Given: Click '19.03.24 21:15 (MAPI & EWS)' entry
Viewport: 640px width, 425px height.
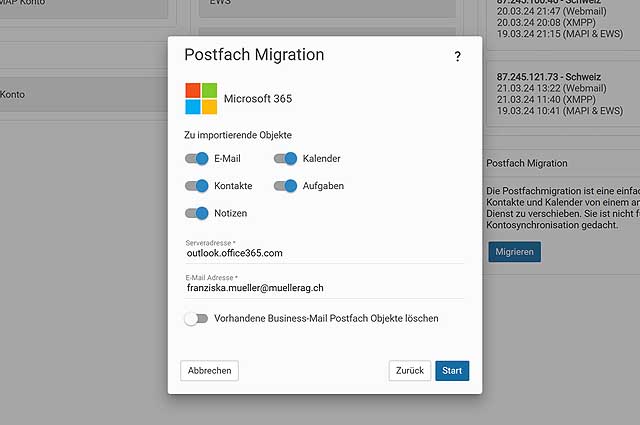Looking at the screenshot, I should 560,34.
